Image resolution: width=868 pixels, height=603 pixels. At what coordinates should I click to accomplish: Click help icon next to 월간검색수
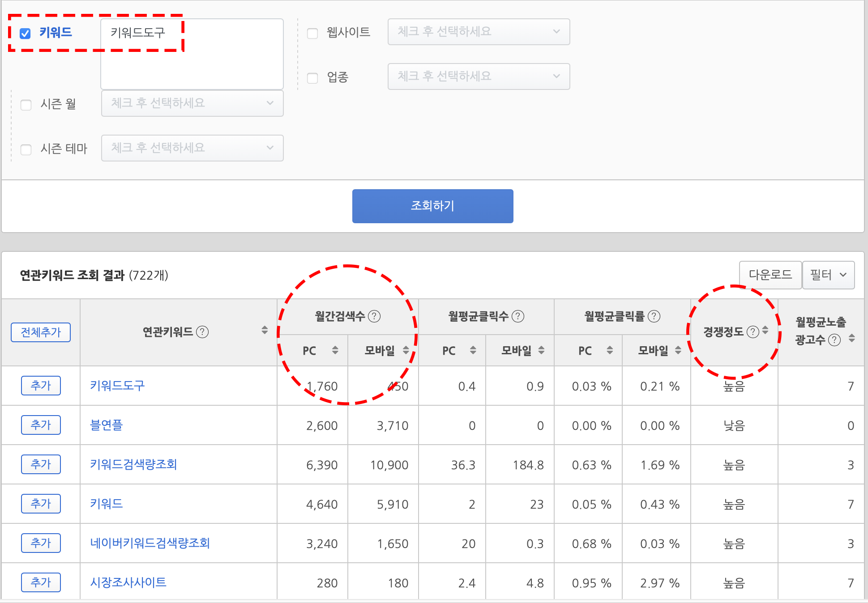point(374,317)
